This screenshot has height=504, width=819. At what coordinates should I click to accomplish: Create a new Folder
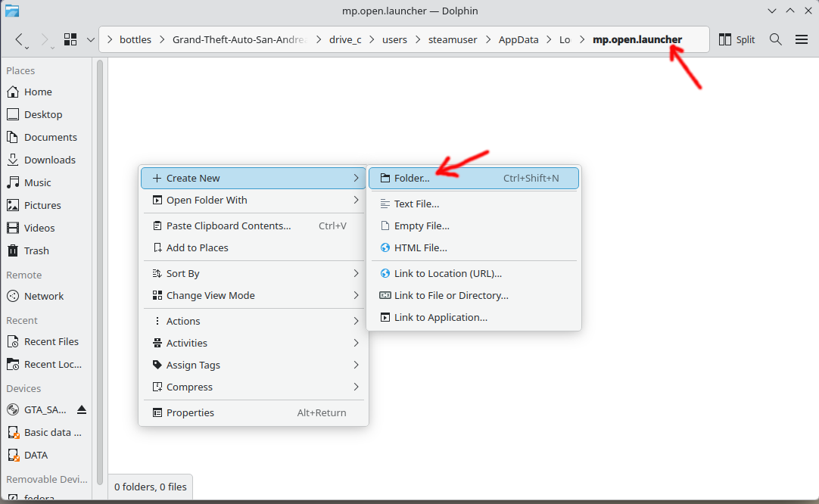point(474,178)
